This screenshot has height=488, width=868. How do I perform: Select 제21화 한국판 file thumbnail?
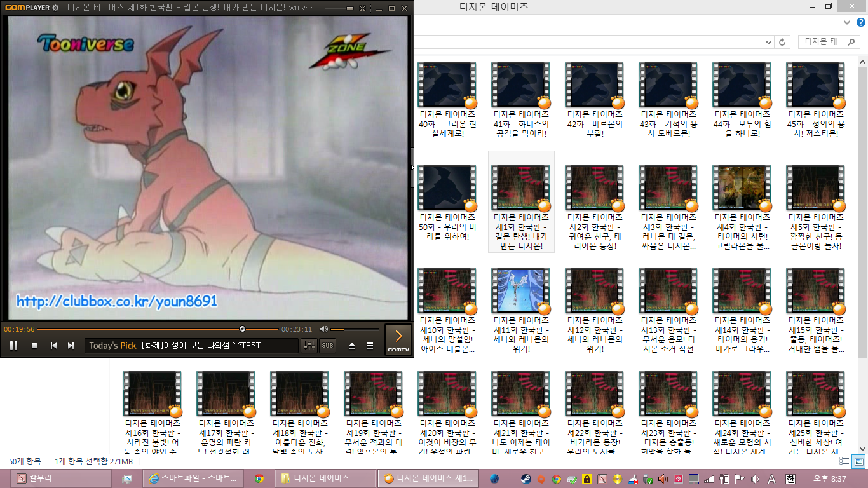click(519, 394)
